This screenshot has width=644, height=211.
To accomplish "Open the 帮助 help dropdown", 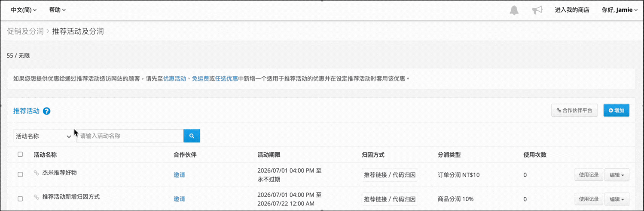I will click(x=57, y=10).
